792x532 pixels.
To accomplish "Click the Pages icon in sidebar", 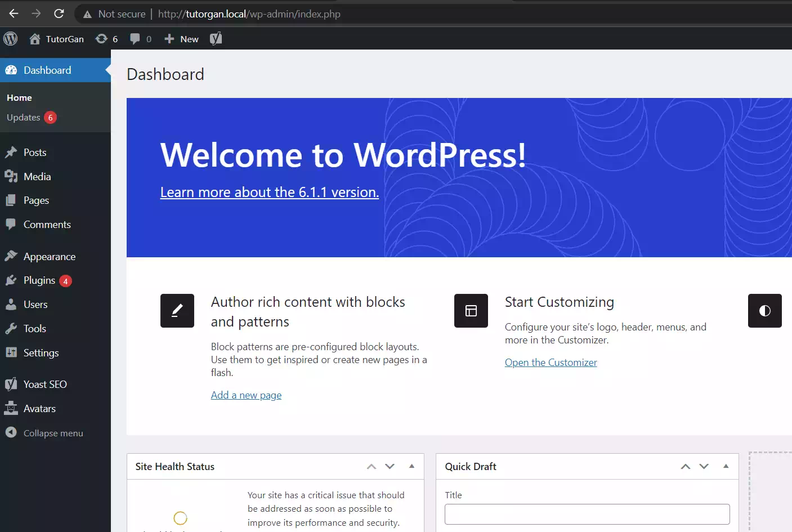I will pos(11,200).
